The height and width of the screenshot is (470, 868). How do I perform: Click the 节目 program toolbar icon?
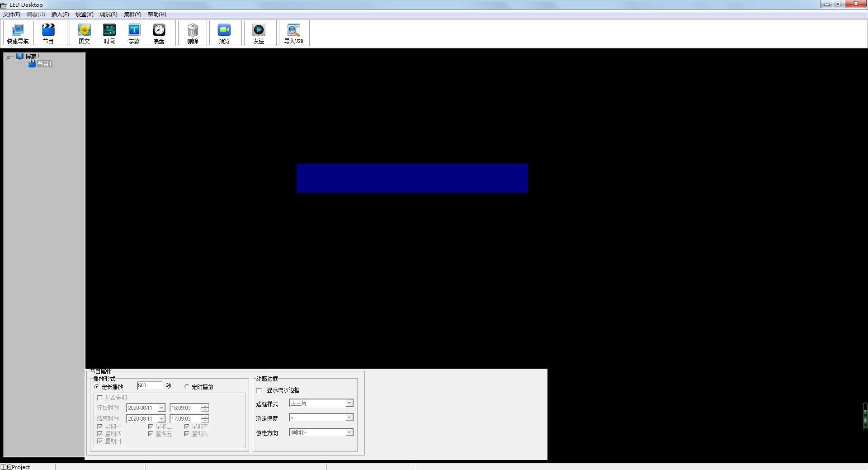click(x=48, y=33)
